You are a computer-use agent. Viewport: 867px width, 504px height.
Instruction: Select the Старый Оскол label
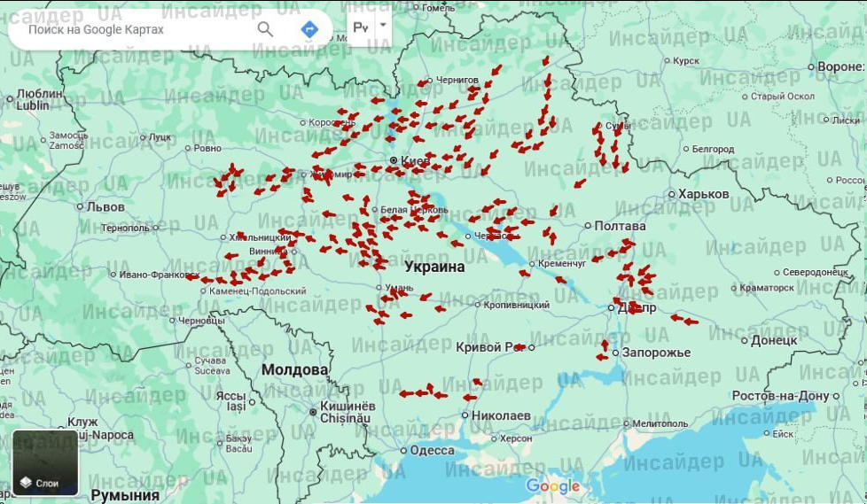(783, 97)
